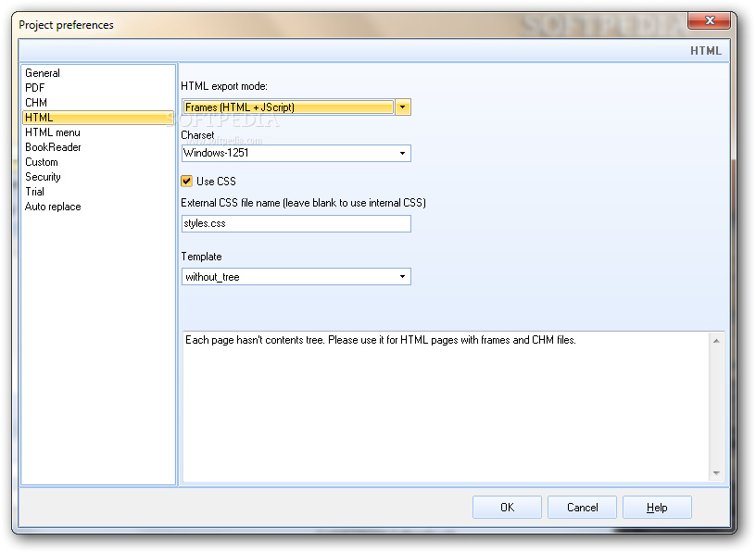
Task: Confirm settings with OK button
Action: point(507,508)
